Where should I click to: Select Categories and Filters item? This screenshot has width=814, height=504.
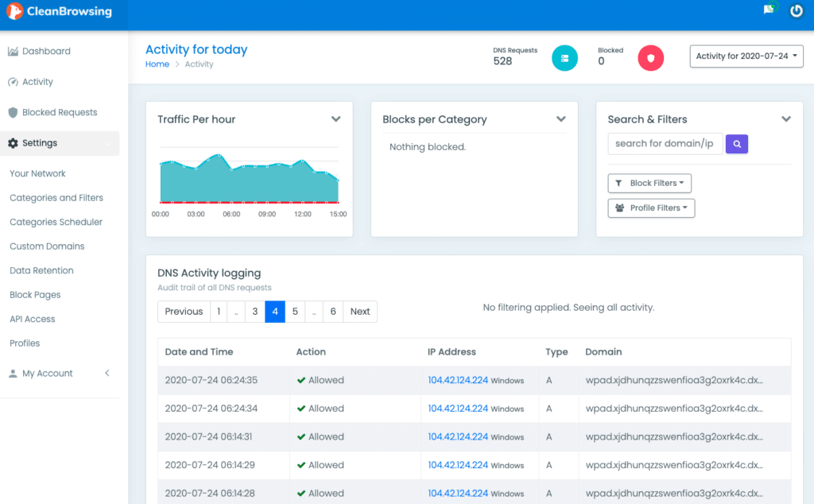coord(56,198)
